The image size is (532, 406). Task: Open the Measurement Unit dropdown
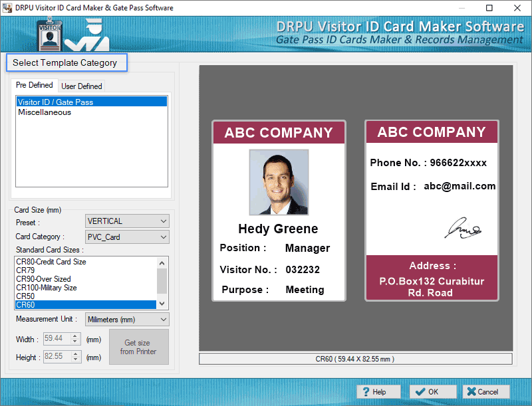(x=127, y=320)
